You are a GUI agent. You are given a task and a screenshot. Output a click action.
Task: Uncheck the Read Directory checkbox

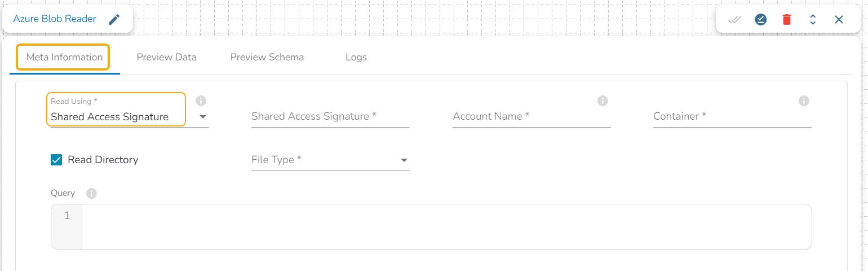[x=56, y=160]
